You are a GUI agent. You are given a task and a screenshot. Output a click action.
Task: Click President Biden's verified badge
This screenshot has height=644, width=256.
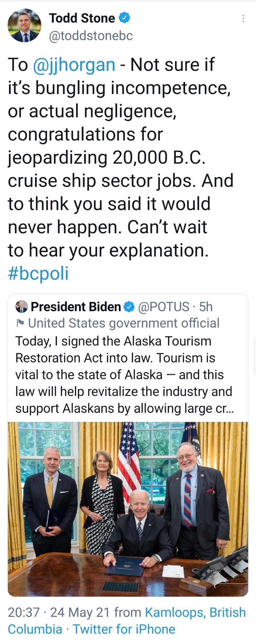[x=129, y=307]
